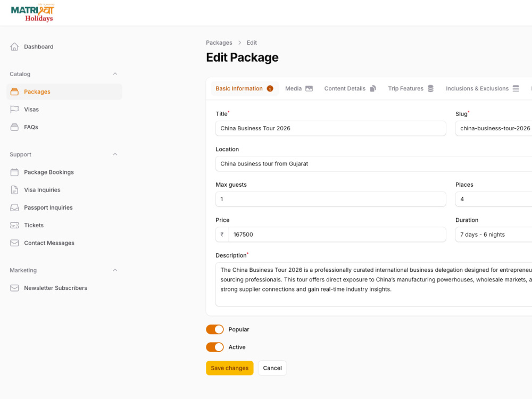Click the info icon on Basic Information tab
The width and height of the screenshot is (532, 399).
[270, 88]
